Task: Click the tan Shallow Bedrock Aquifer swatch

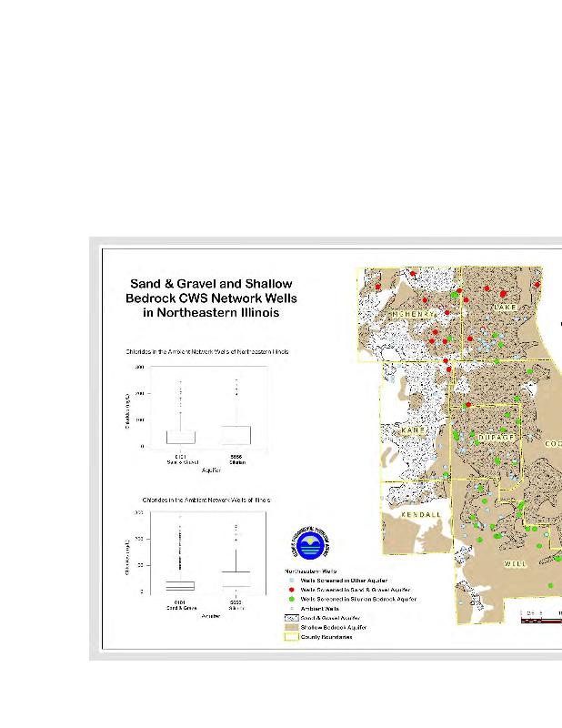Action: 291,628
